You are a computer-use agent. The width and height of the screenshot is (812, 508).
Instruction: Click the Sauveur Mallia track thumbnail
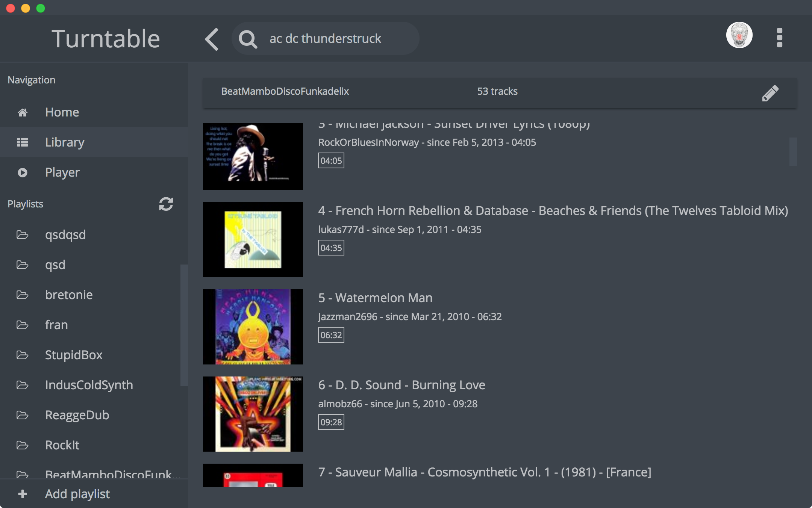click(253, 475)
